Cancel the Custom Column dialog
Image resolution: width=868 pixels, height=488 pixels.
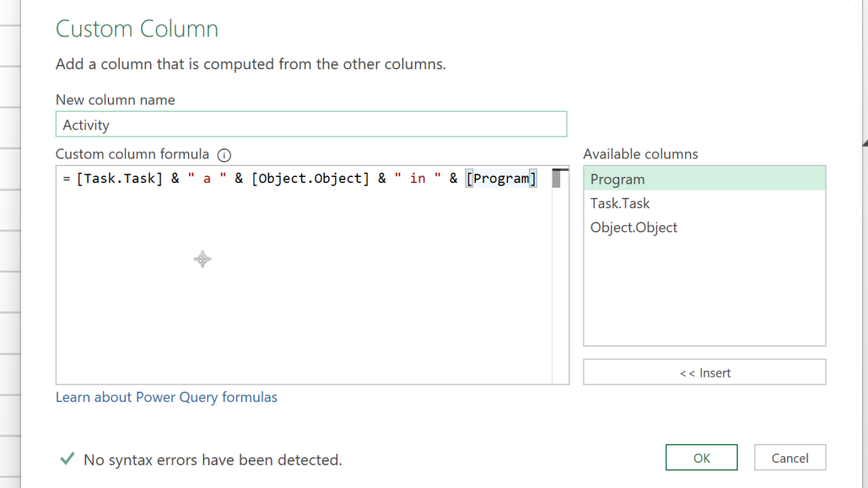(789, 457)
